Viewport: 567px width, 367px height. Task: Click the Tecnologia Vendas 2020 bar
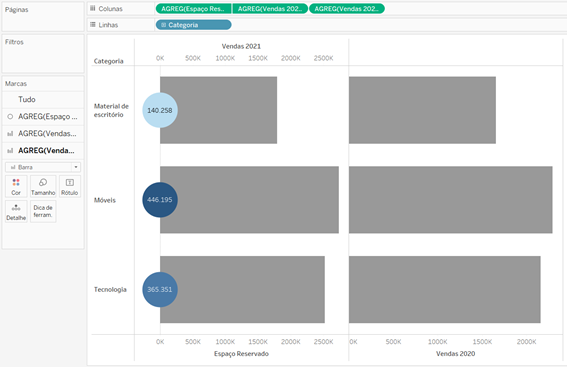[445, 290]
